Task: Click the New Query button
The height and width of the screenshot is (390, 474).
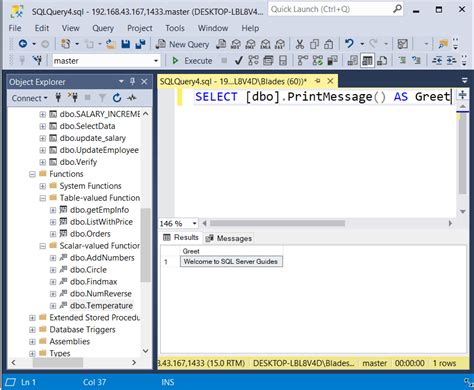Action: pos(183,44)
